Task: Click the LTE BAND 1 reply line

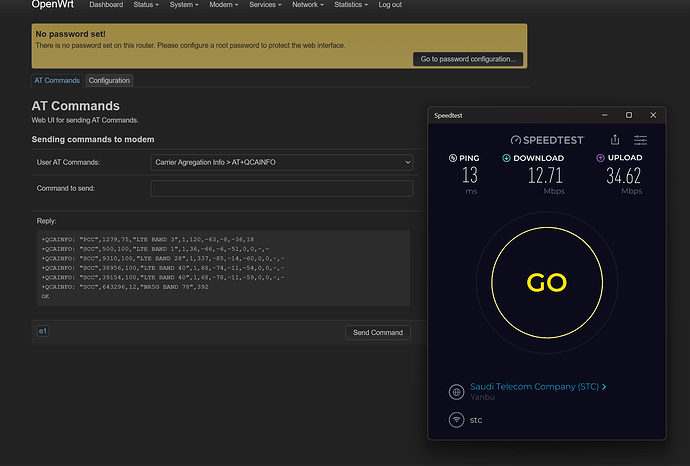Action: coord(155,249)
